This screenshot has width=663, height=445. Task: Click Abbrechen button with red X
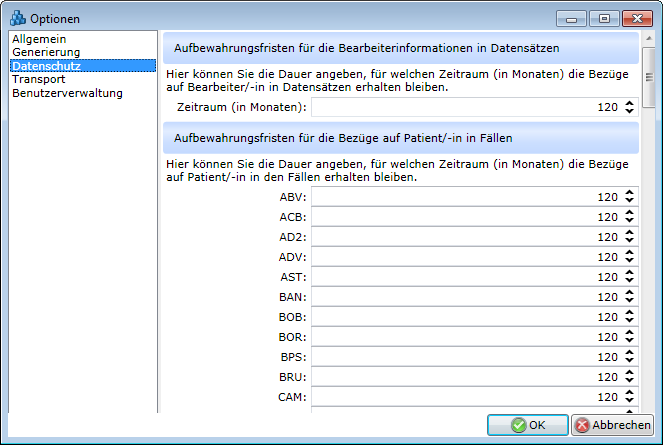(612, 425)
